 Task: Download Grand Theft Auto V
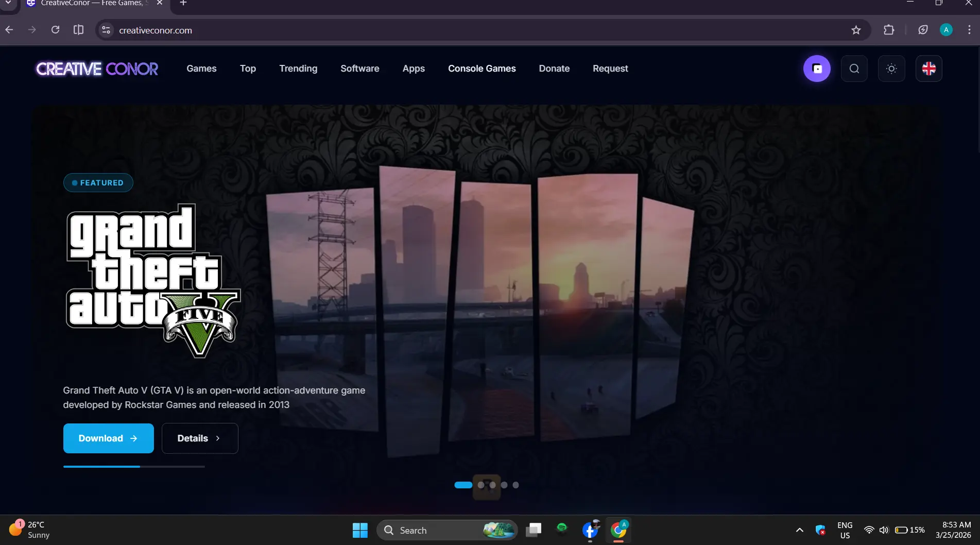pyautogui.click(x=108, y=438)
